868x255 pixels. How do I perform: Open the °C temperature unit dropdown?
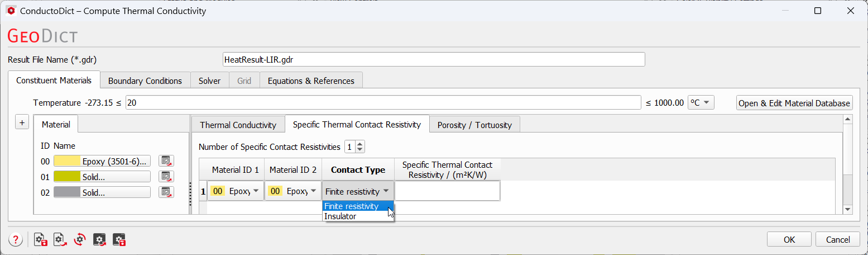(x=701, y=102)
